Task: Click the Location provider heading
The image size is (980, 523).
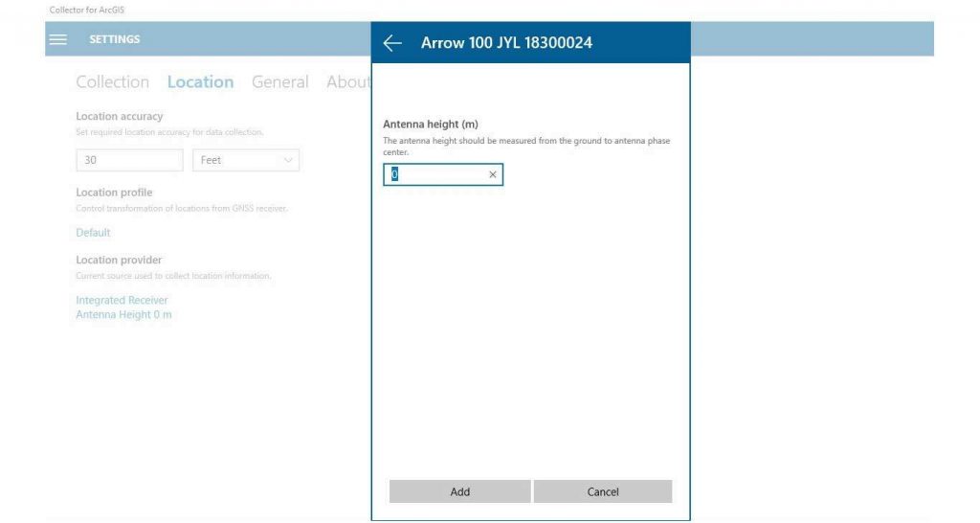Action: tap(119, 260)
